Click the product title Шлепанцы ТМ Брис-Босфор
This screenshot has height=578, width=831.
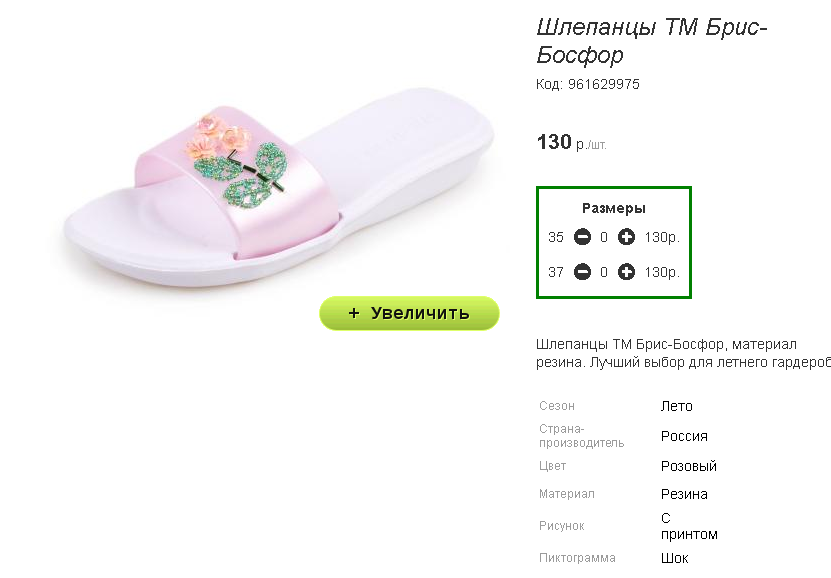pos(652,41)
